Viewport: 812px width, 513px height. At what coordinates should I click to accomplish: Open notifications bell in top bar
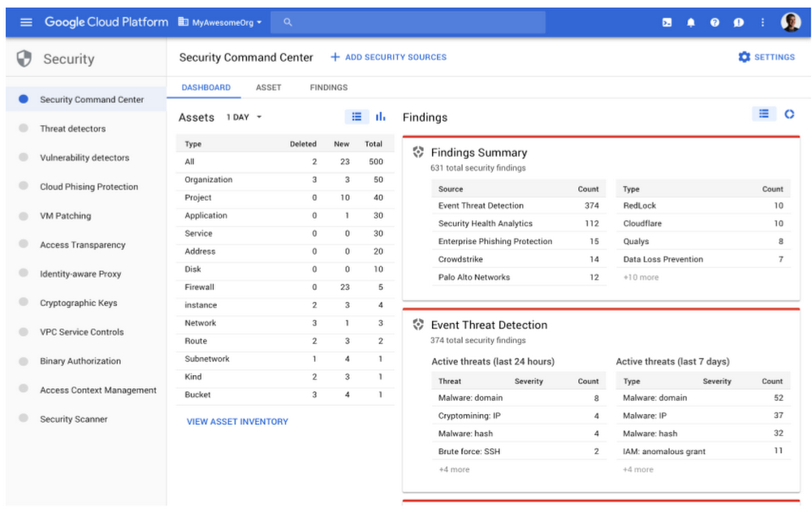pos(690,22)
